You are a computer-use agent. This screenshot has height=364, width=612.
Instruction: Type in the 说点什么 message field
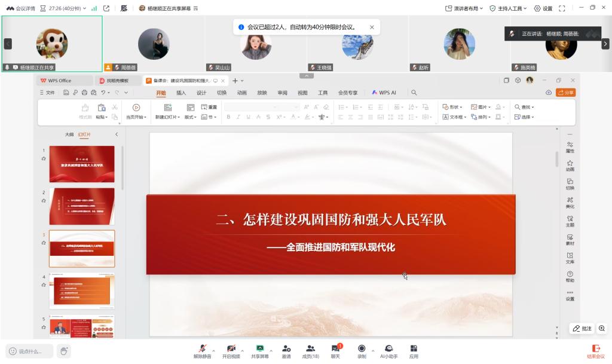pos(30,351)
